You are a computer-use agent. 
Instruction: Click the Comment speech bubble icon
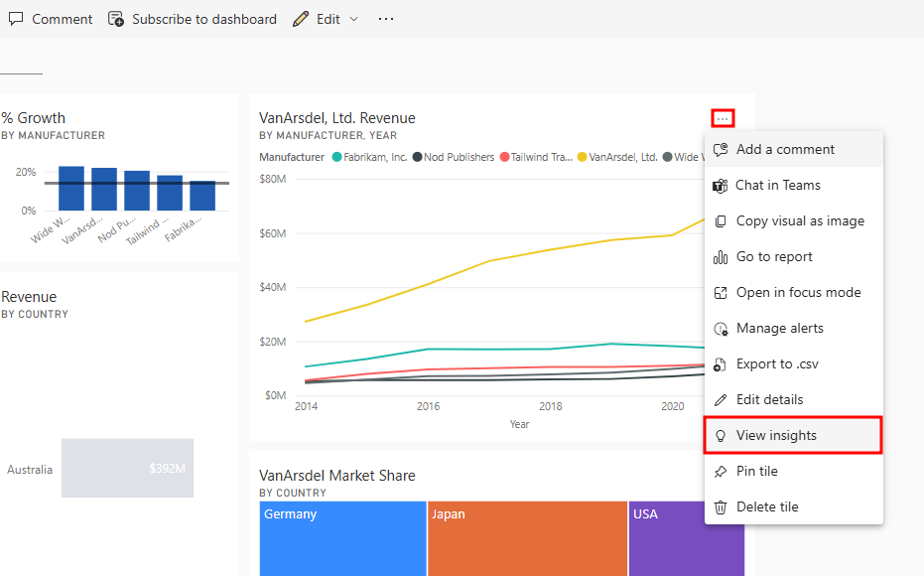pyautogui.click(x=16, y=19)
